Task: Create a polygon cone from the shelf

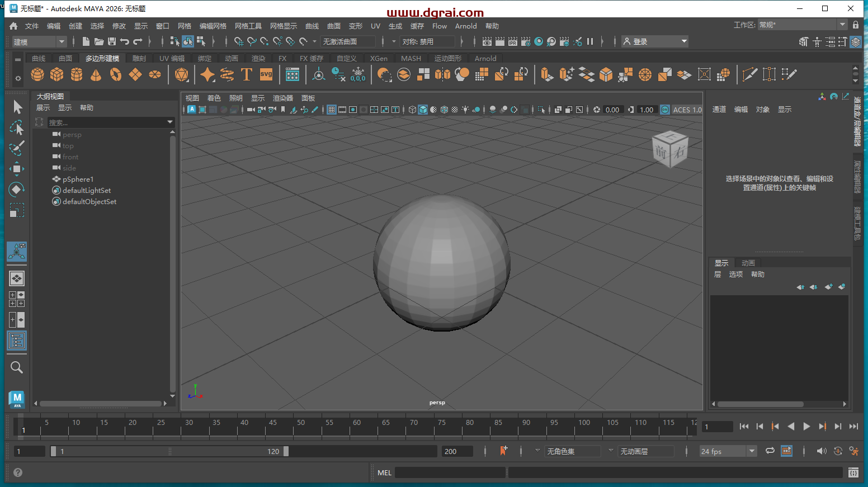Action: coord(96,74)
